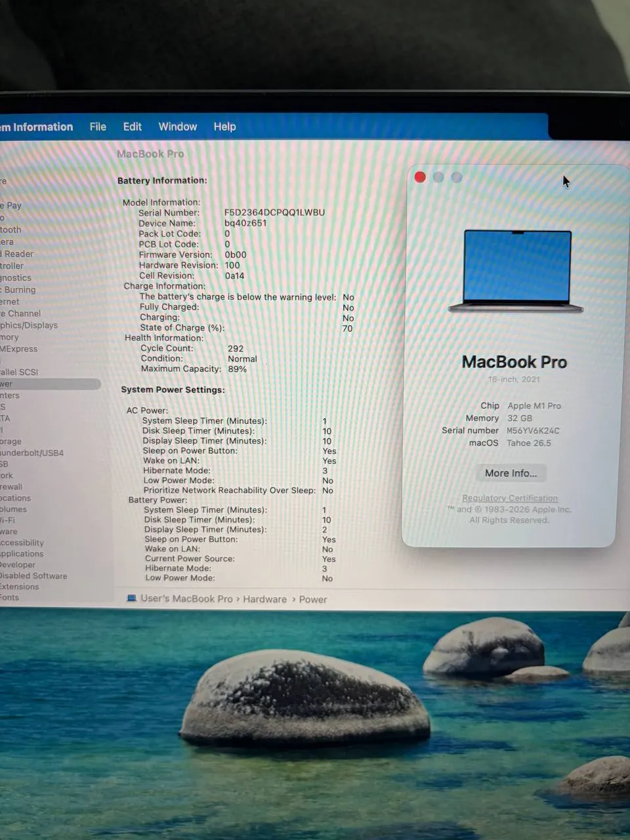Select Accessibility in the sidebar
The image size is (630, 840).
point(22,543)
